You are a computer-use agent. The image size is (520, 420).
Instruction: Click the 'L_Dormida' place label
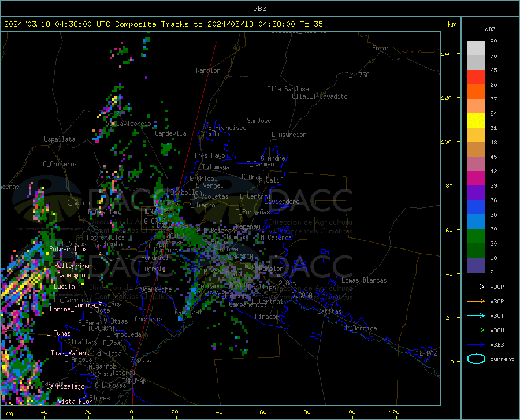click(x=361, y=328)
